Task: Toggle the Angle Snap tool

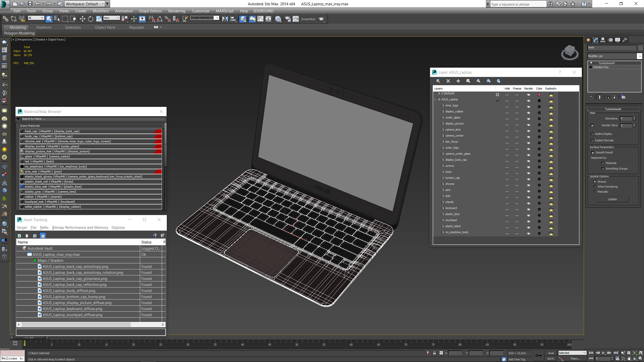Action: [160, 19]
